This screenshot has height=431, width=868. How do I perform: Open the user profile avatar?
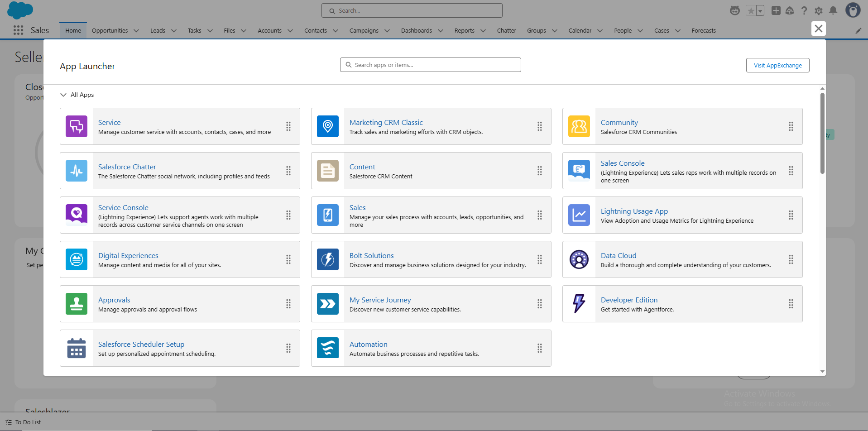click(x=853, y=10)
